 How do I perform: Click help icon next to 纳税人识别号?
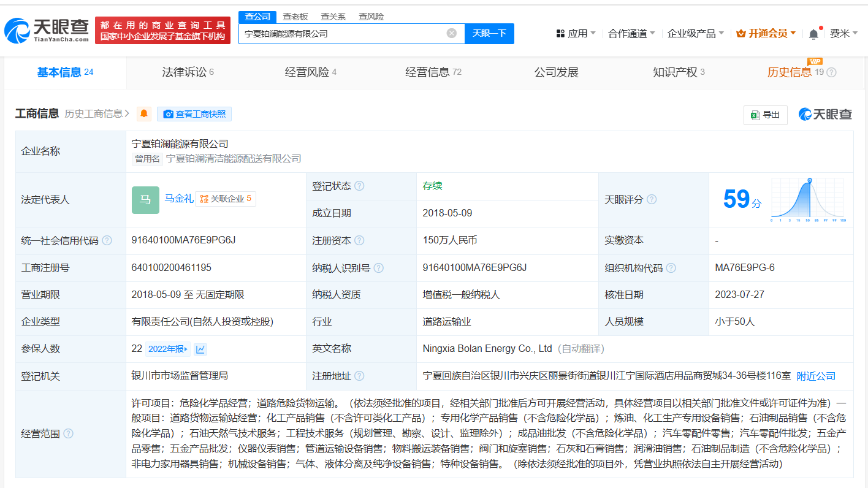pyautogui.click(x=379, y=268)
